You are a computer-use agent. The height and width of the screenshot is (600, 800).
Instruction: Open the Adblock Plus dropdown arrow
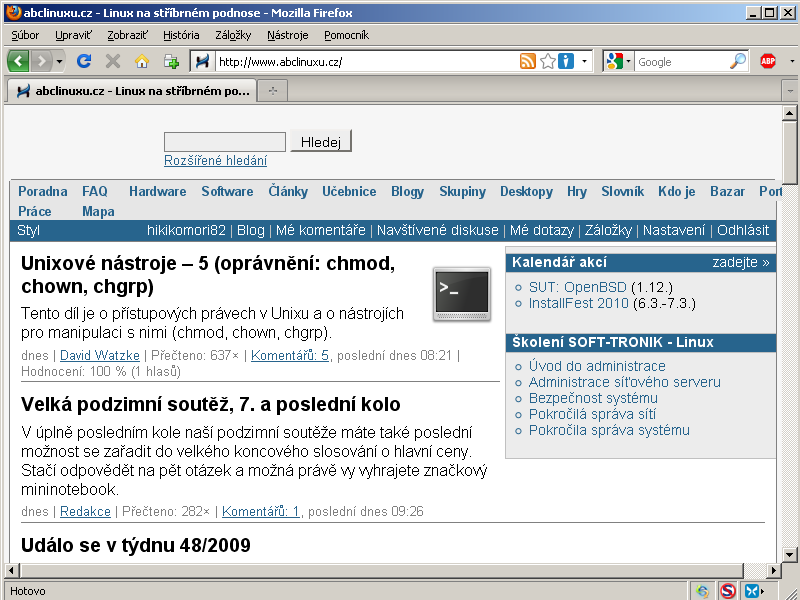click(792, 62)
